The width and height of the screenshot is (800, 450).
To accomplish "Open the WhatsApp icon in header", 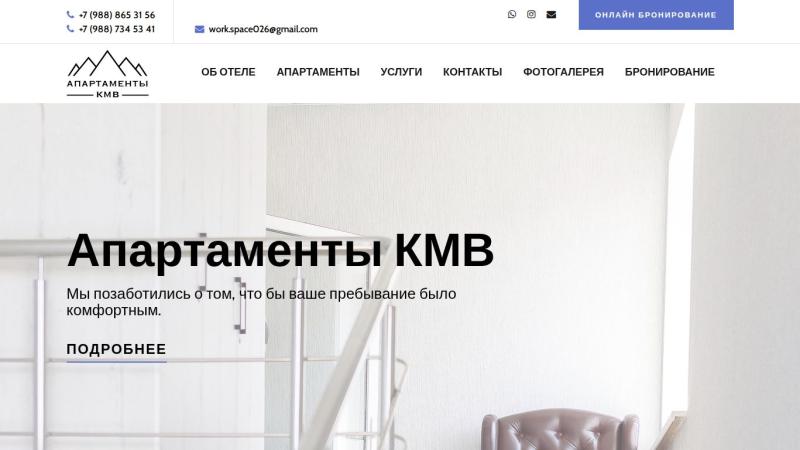I will (512, 14).
